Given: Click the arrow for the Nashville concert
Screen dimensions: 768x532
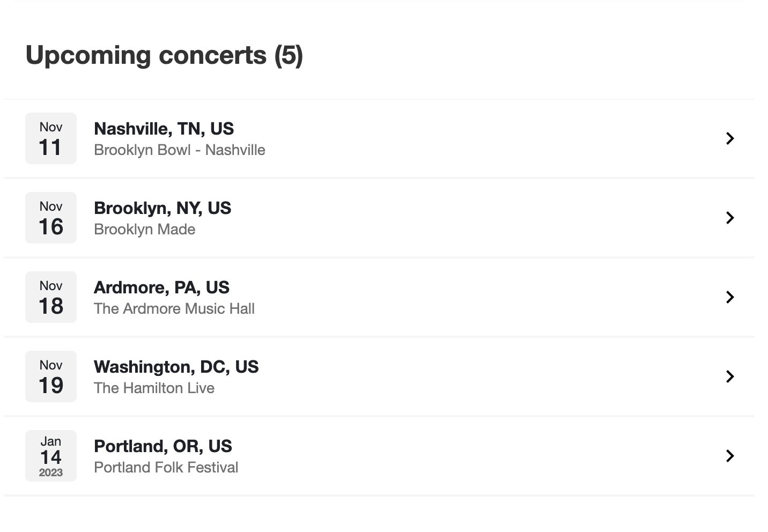Looking at the screenshot, I should tap(729, 138).
